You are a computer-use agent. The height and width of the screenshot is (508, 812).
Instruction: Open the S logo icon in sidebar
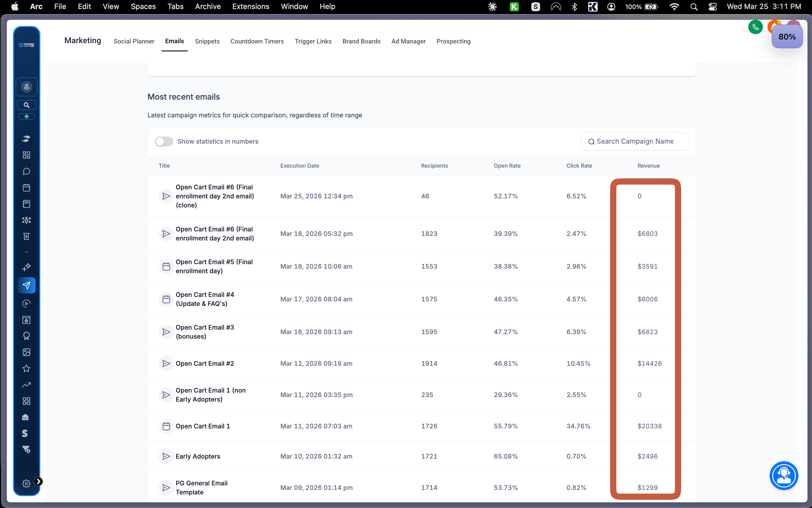coord(25,433)
